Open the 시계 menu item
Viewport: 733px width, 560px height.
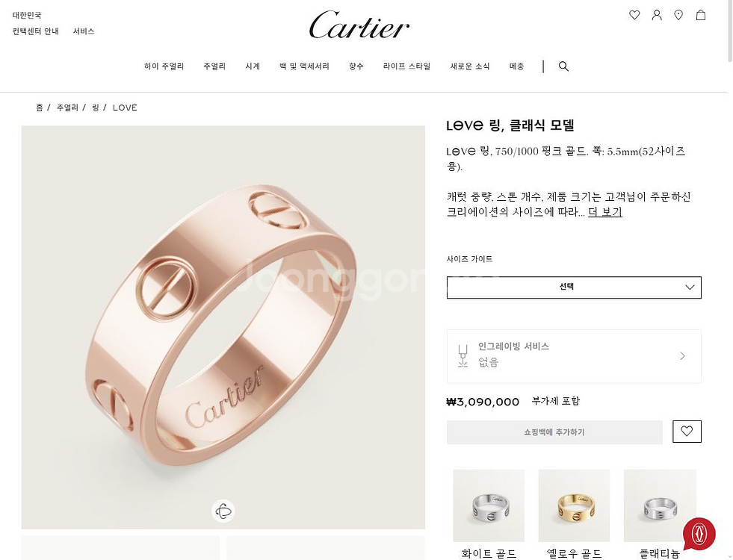(x=253, y=66)
